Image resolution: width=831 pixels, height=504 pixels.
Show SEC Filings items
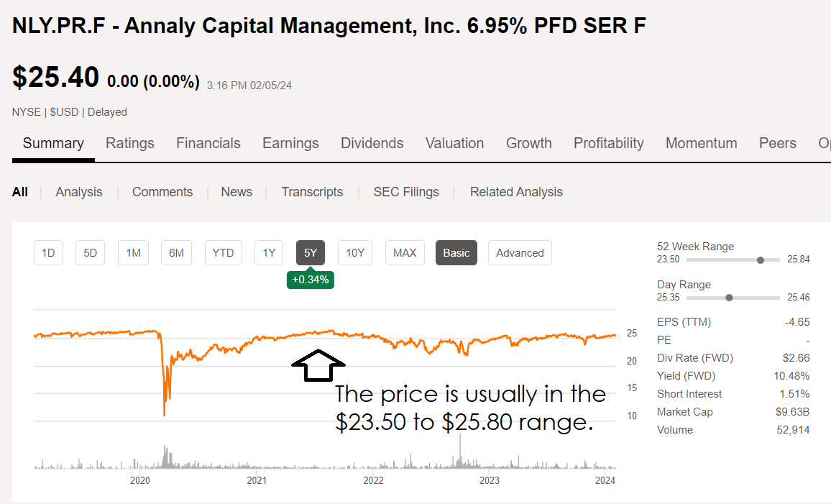point(406,192)
